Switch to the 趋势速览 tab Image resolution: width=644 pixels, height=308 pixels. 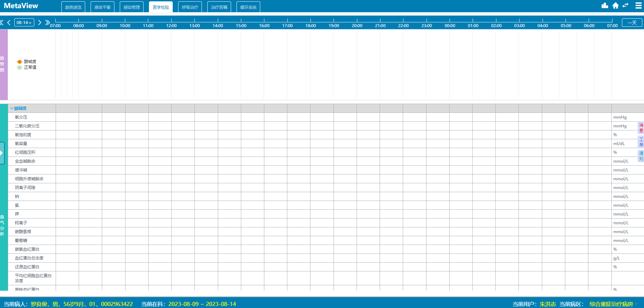point(73,7)
